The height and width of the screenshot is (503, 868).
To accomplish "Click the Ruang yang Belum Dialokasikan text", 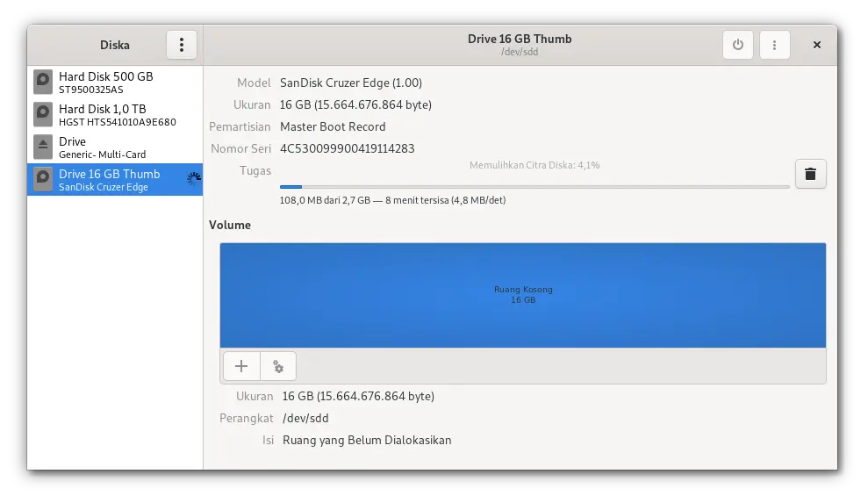I will (367, 441).
